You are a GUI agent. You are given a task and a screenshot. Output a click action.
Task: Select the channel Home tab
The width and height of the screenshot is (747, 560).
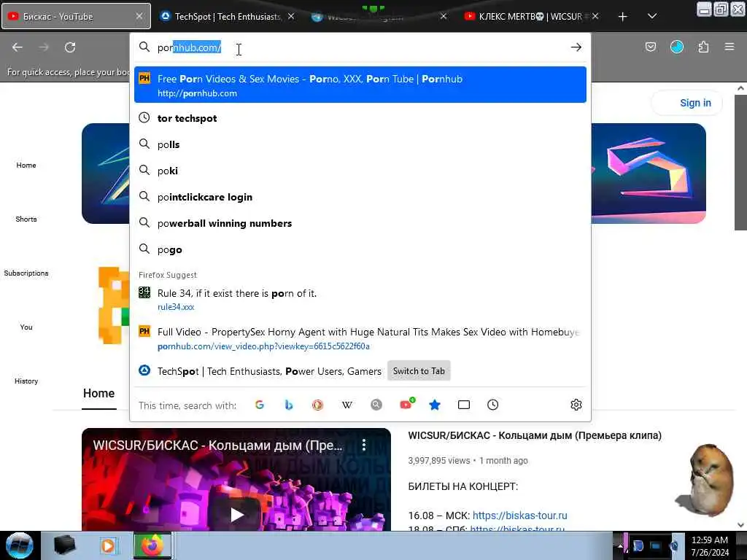click(98, 393)
